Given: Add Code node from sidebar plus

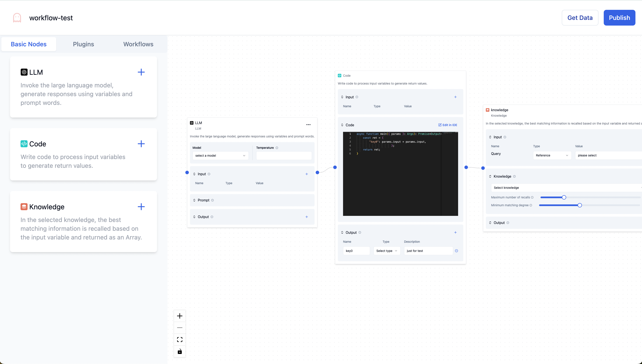Looking at the screenshot, I should [141, 144].
